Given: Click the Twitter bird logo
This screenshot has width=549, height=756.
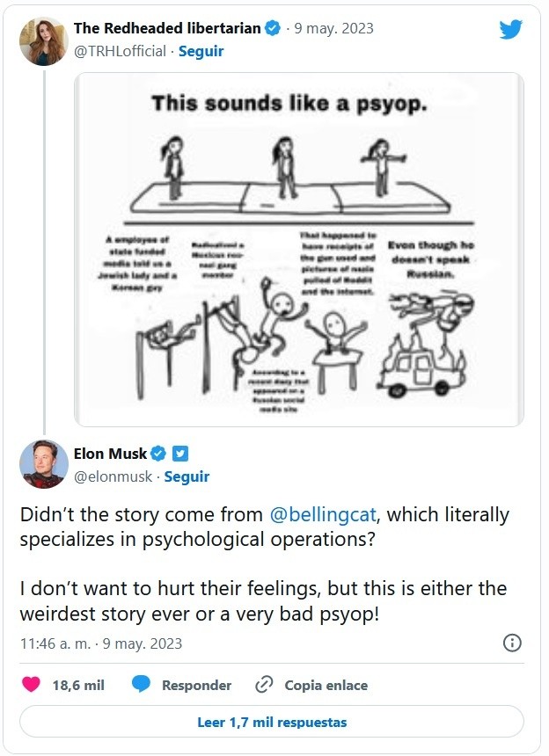Looking at the screenshot, I should click(511, 29).
